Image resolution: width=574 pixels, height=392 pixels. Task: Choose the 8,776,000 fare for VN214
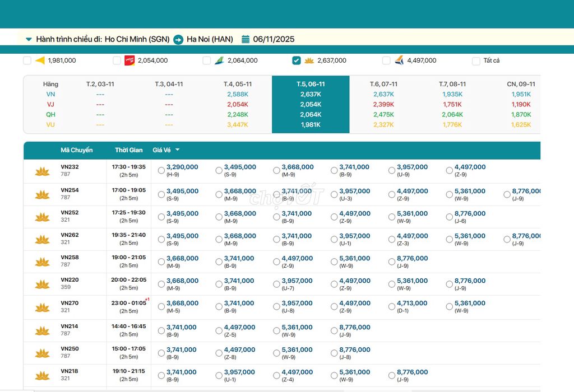[x=334, y=330]
